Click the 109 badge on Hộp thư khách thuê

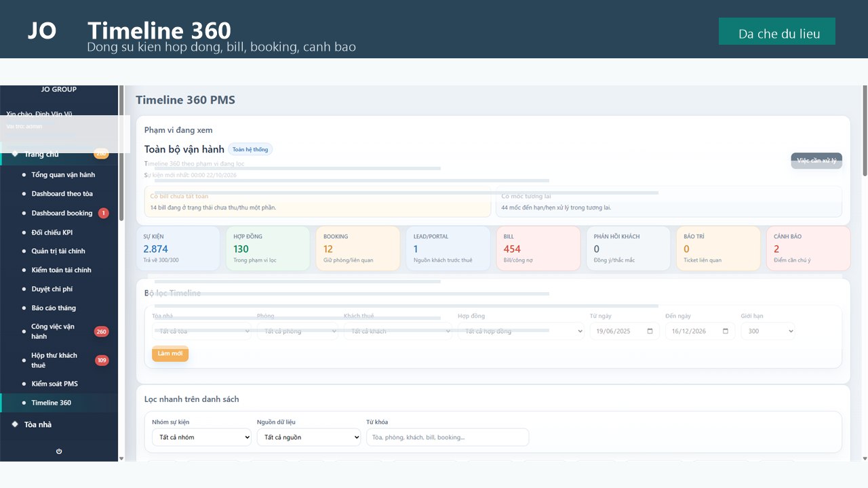pos(102,360)
